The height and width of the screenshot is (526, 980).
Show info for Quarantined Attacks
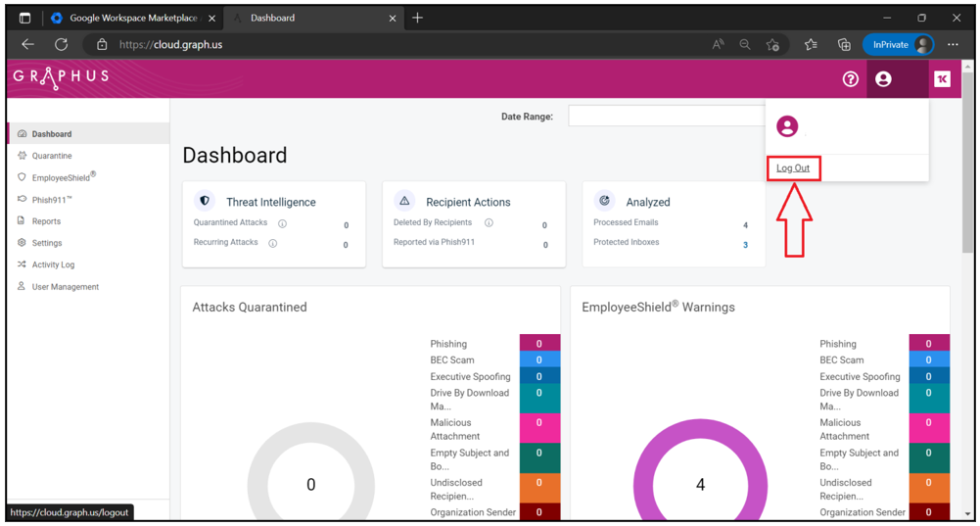point(282,223)
